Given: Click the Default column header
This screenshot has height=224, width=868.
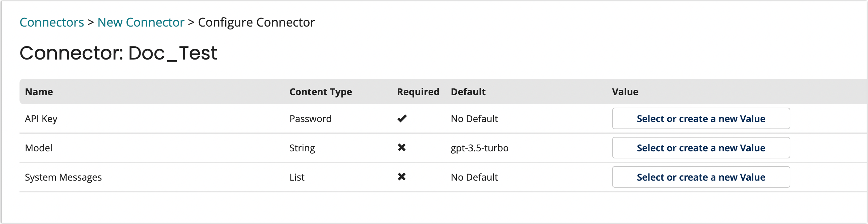Looking at the screenshot, I should pos(468,92).
